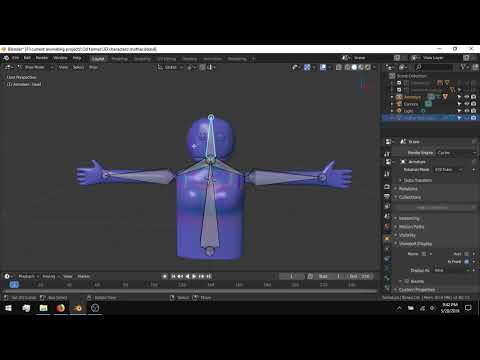Open the outliner filter options

[464, 67]
